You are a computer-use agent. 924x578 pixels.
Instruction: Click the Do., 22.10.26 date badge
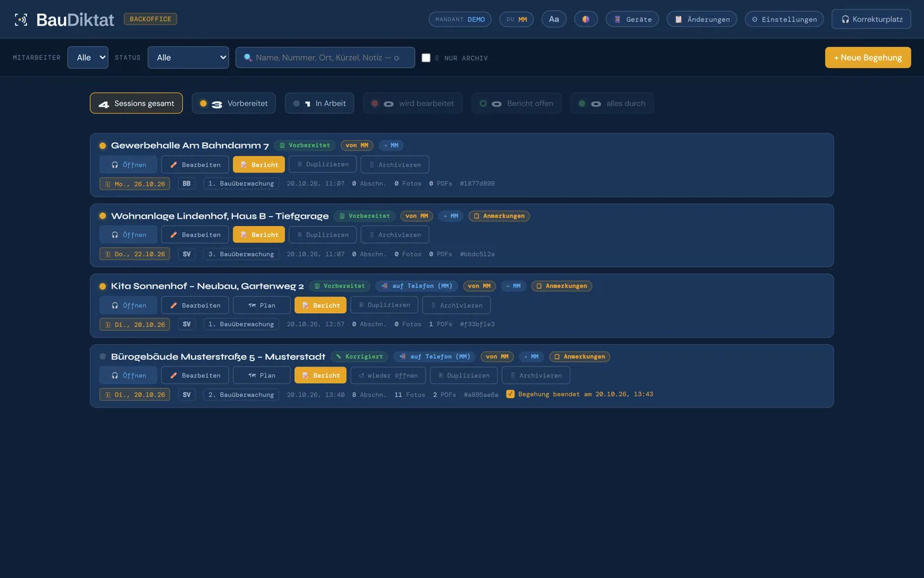coord(135,254)
